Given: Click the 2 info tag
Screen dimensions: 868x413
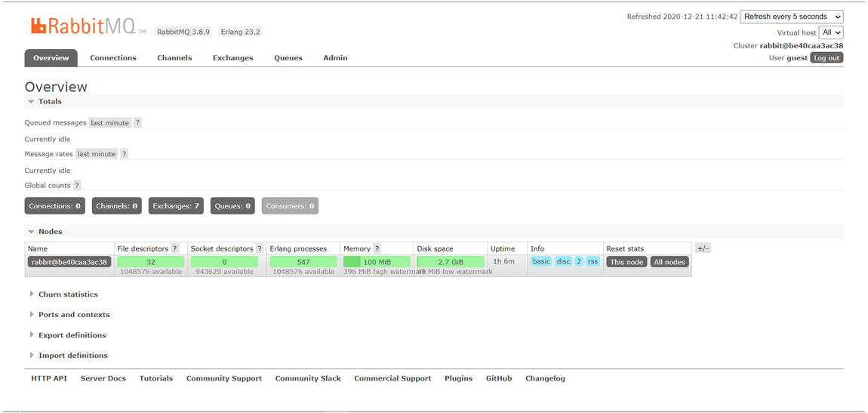Looking at the screenshot, I should [x=578, y=261].
